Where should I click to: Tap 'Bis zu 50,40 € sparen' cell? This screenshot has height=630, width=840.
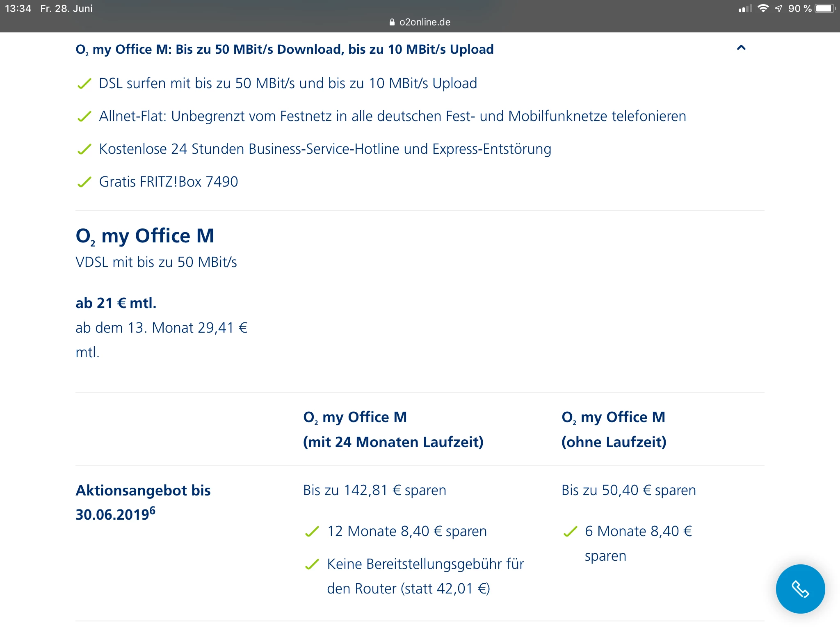[629, 490]
